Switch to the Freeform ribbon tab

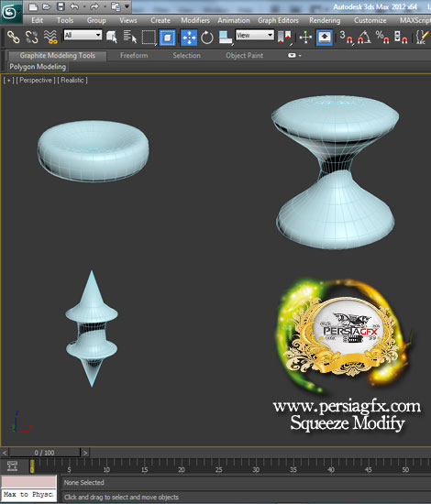pos(134,56)
